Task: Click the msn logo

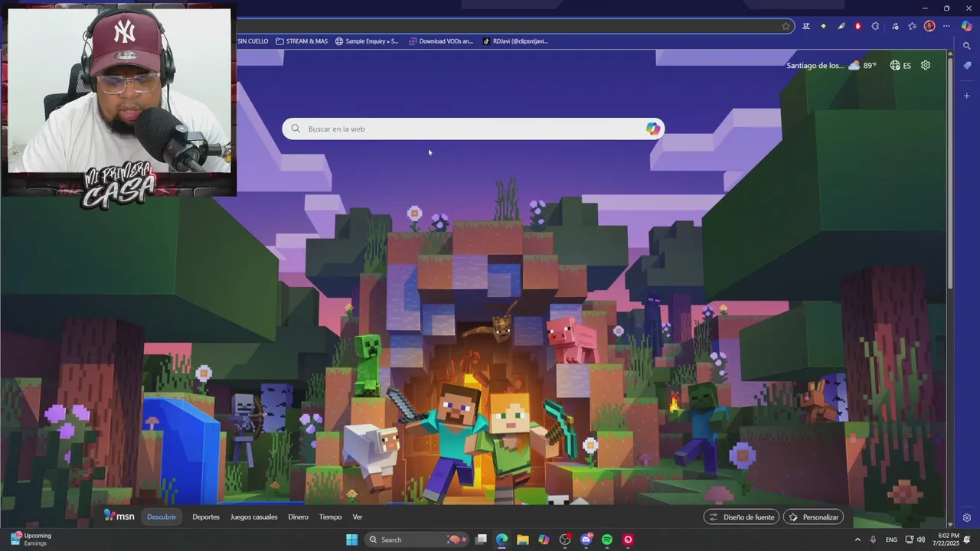Action: click(x=119, y=517)
